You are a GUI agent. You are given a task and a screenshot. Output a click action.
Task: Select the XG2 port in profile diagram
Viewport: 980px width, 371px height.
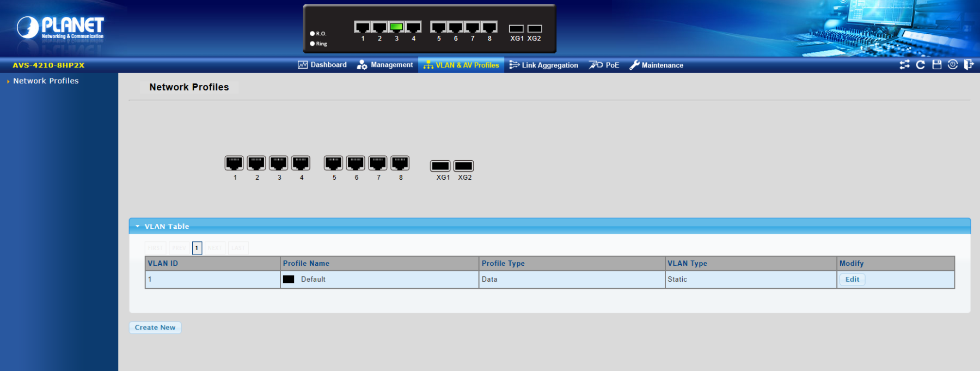(464, 166)
